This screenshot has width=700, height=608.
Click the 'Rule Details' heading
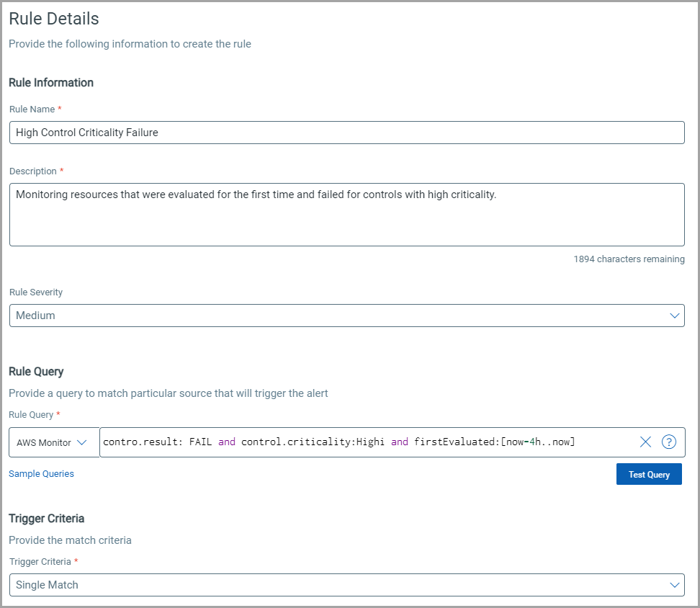(x=54, y=19)
